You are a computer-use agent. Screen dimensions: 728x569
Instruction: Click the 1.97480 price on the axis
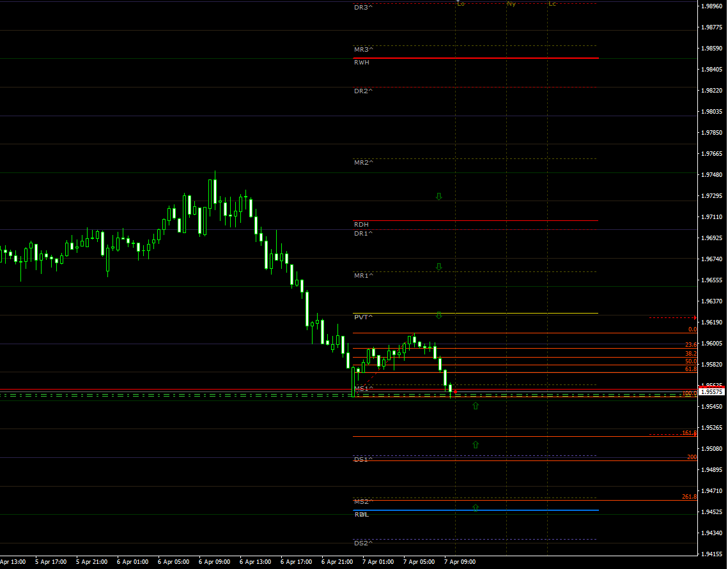(712, 175)
